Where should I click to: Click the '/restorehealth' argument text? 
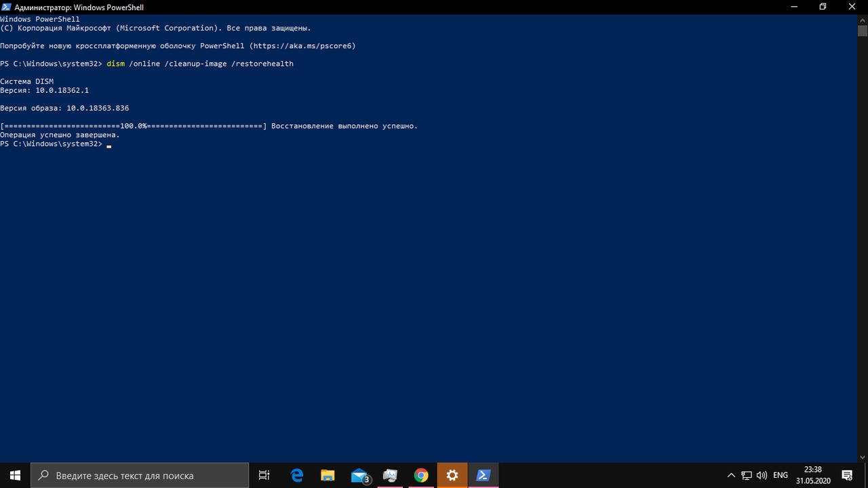point(262,64)
